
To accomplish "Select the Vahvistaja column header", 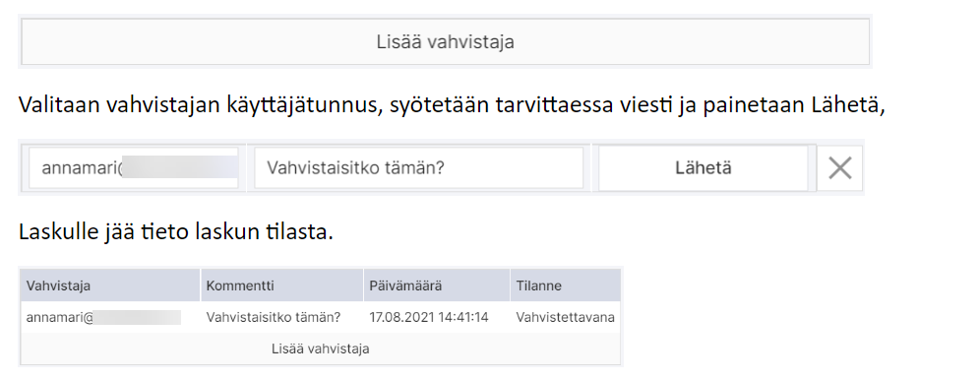I will [110, 285].
